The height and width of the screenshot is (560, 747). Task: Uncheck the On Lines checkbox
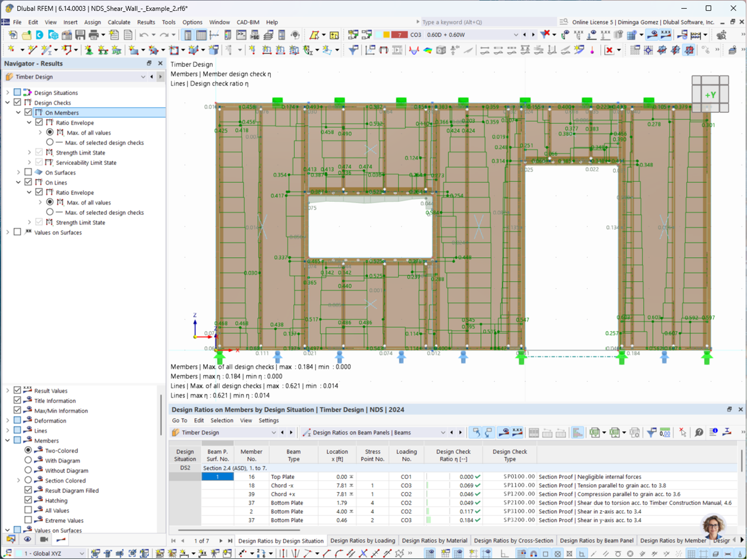(x=28, y=182)
